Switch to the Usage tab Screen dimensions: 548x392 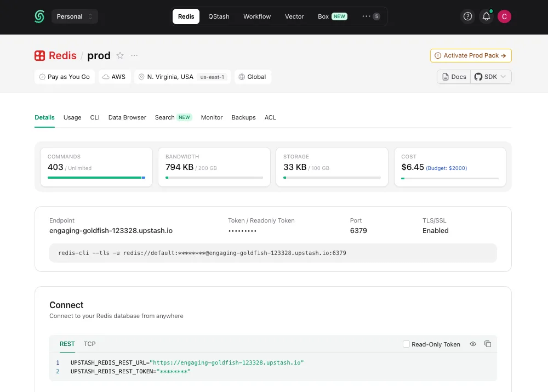pos(72,117)
